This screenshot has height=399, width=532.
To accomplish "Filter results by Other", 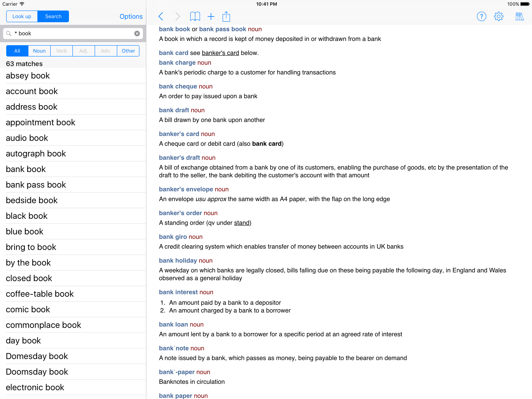I will click(x=128, y=51).
